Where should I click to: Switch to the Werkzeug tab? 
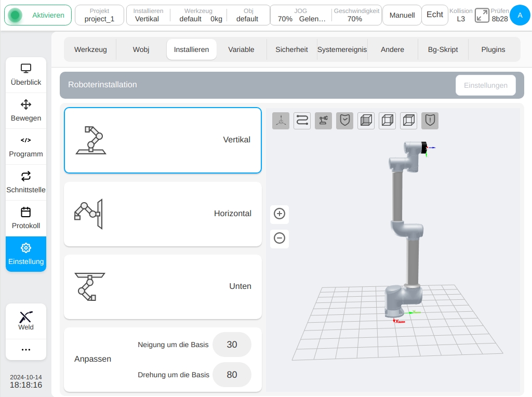click(90, 49)
